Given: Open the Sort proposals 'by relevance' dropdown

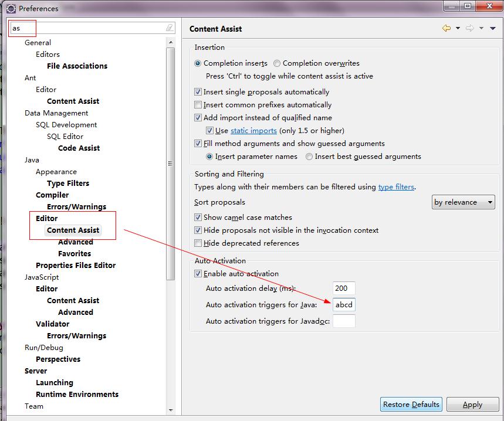Looking at the screenshot, I should tap(463, 202).
